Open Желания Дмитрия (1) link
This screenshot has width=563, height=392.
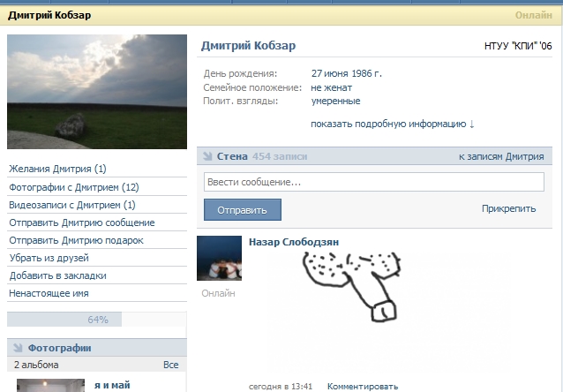coord(57,169)
